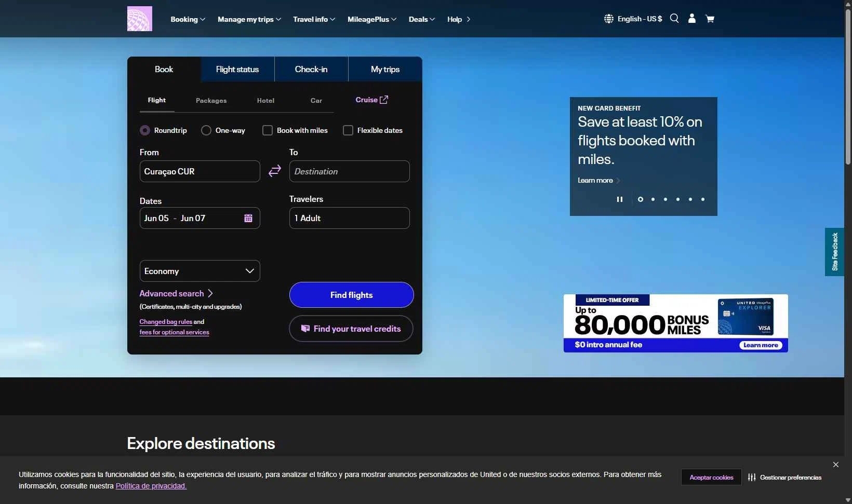Open the calendar date picker icon

[248, 218]
